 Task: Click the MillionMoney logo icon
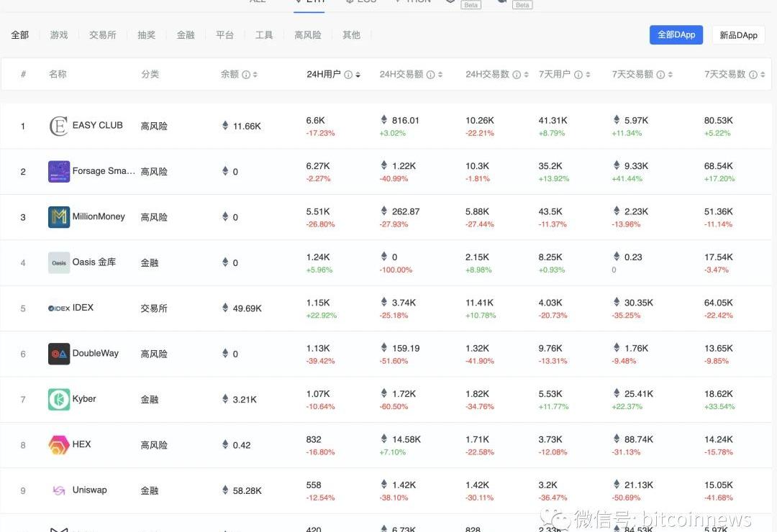(59, 217)
